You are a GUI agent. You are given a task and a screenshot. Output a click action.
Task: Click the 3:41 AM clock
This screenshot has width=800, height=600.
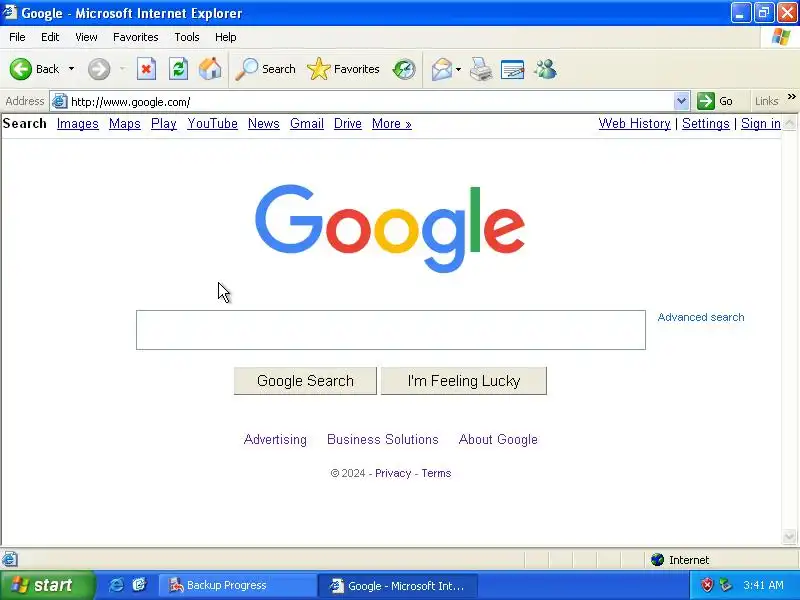pos(763,585)
